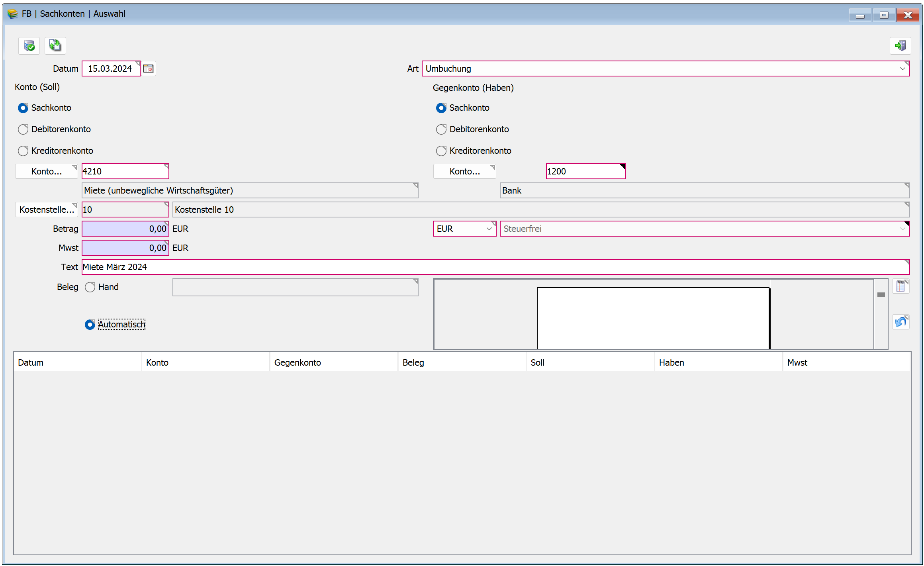
Task: Click the Kostenstelle... button
Action: (x=47, y=210)
